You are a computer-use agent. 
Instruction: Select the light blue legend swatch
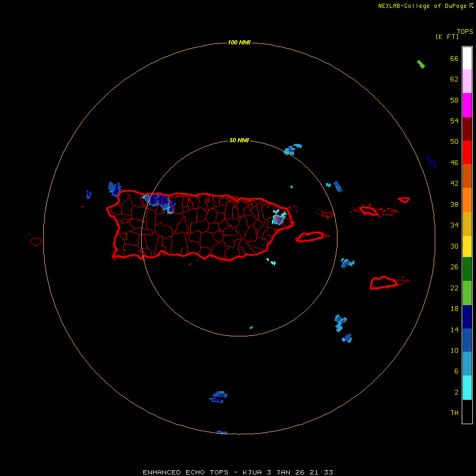point(467,364)
